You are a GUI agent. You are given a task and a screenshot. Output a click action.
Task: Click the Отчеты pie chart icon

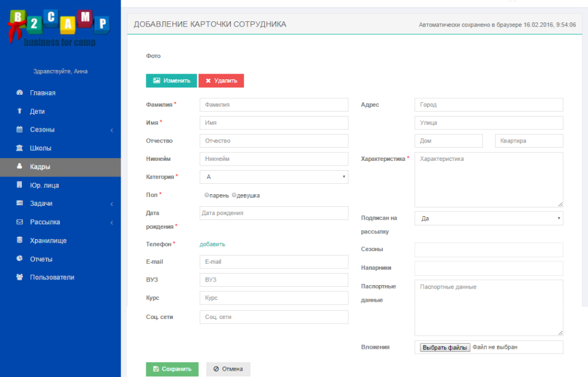click(x=20, y=259)
